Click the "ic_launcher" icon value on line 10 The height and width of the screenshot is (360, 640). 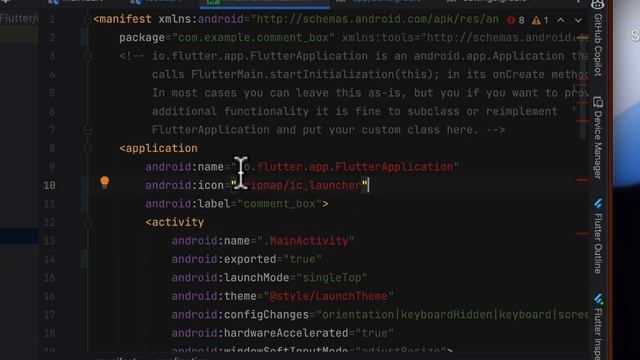(325, 185)
